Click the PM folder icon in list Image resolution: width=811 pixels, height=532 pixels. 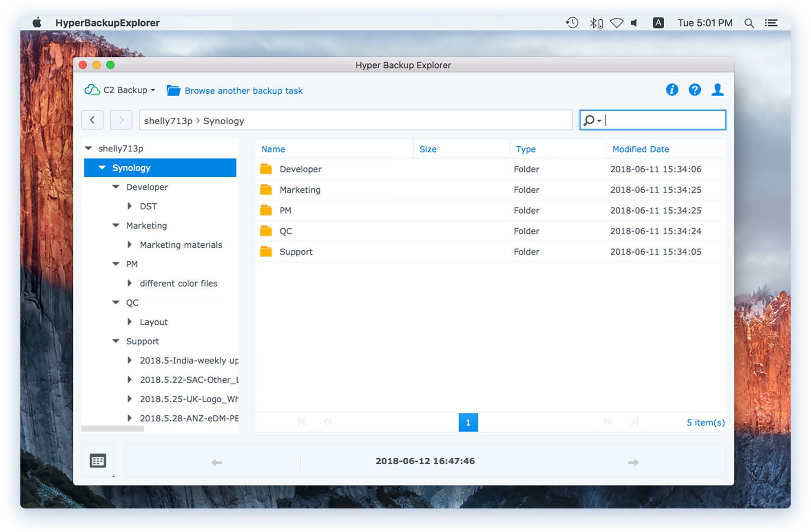pyautogui.click(x=266, y=210)
